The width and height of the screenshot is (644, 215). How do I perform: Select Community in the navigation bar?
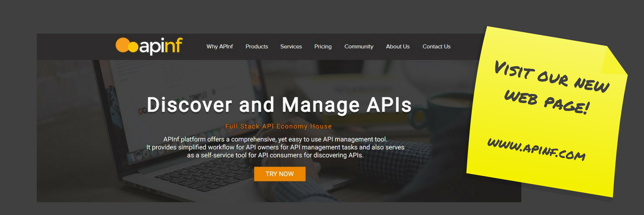point(359,46)
